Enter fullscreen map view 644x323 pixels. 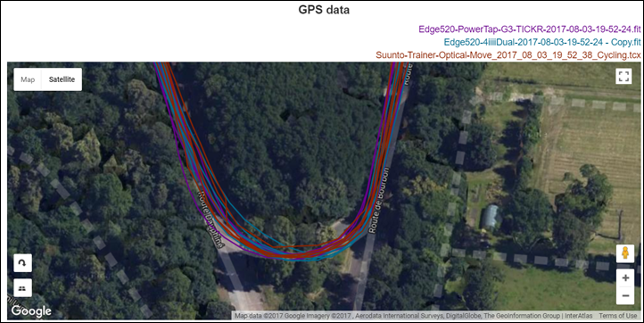coord(623,76)
